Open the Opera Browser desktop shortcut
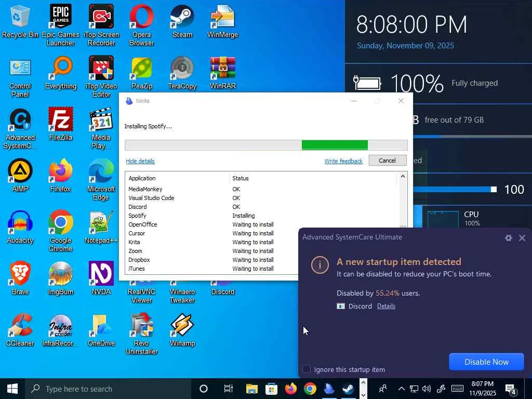Screen dimensions: 532x399 (141, 25)
